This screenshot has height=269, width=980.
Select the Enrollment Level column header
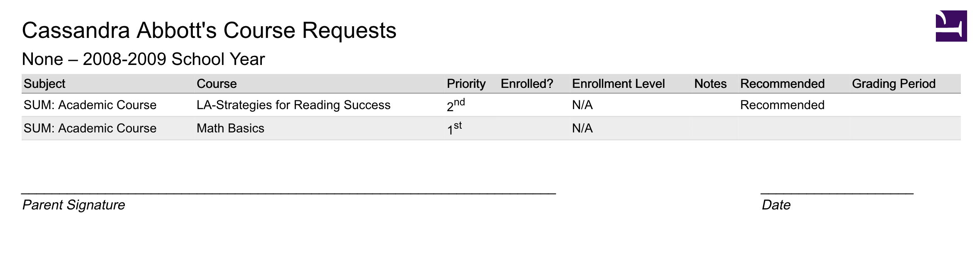coord(618,84)
